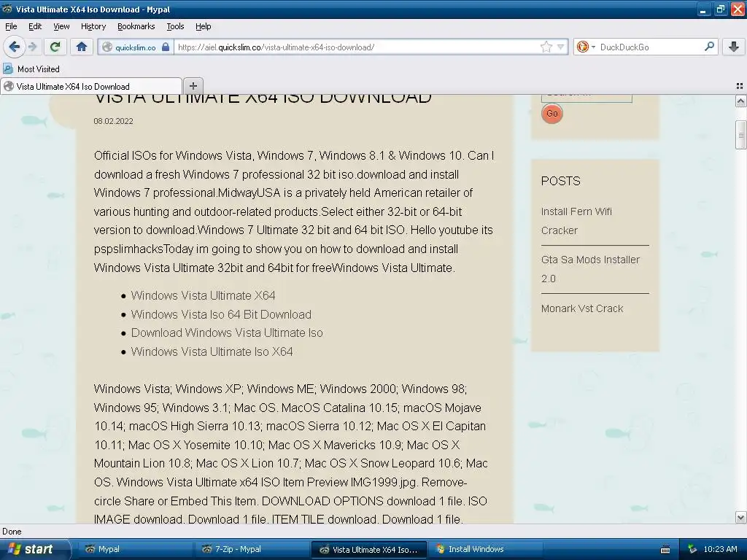
Task: Open the View menu
Action: (61, 26)
